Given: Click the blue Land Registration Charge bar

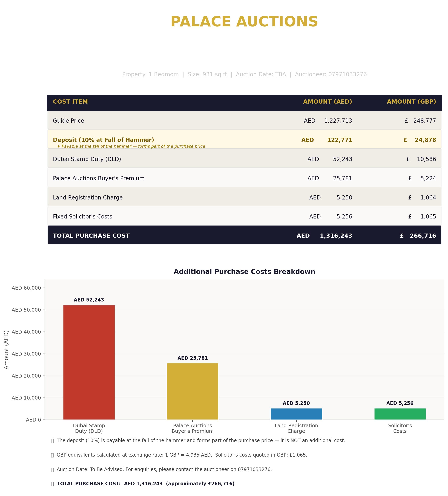Looking at the screenshot, I should click(x=296, y=414).
